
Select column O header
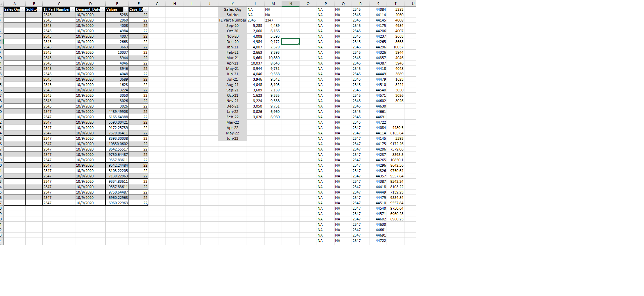point(308,4)
